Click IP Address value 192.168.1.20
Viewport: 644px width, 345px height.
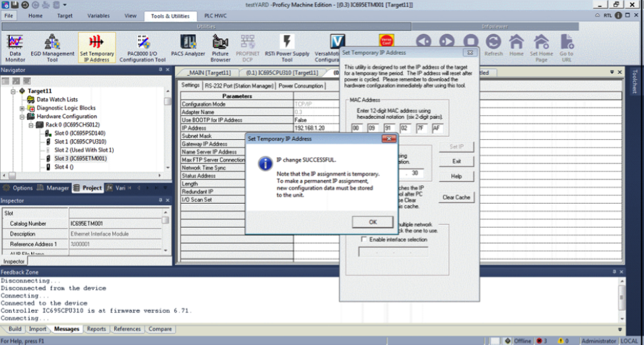click(x=310, y=128)
